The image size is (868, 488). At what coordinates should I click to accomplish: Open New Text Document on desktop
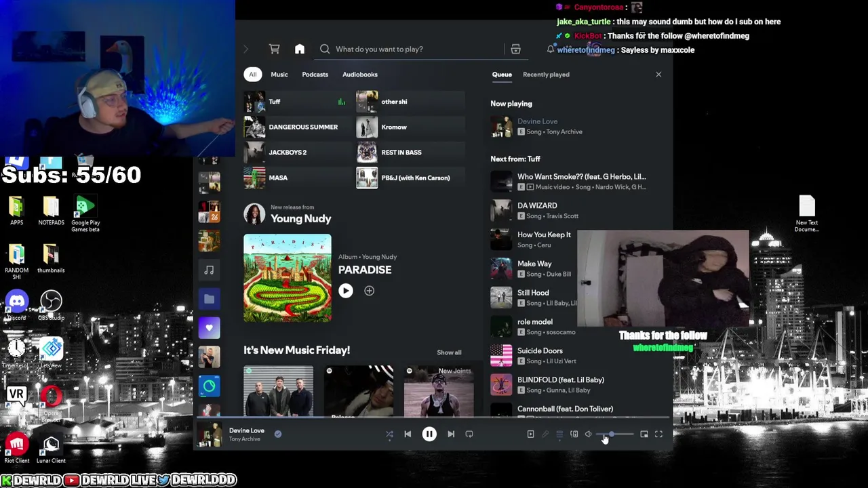click(x=807, y=213)
